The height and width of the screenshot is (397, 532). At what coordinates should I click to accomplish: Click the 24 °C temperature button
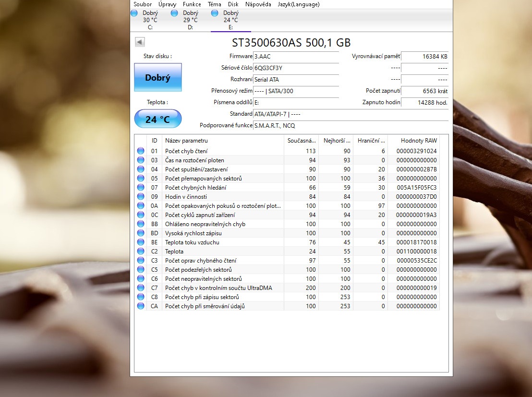click(x=158, y=119)
